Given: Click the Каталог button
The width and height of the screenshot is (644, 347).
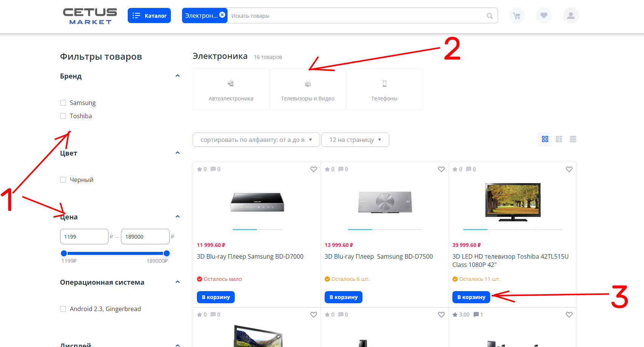Looking at the screenshot, I should pyautogui.click(x=149, y=16).
